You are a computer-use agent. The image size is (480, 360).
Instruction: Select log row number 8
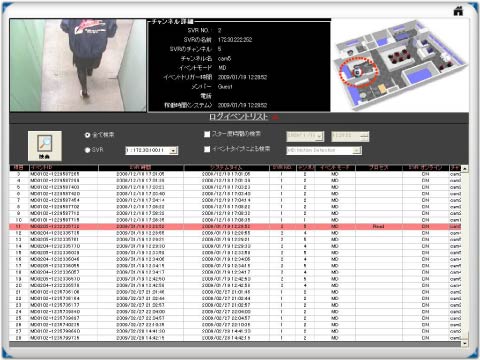tap(235, 207)
